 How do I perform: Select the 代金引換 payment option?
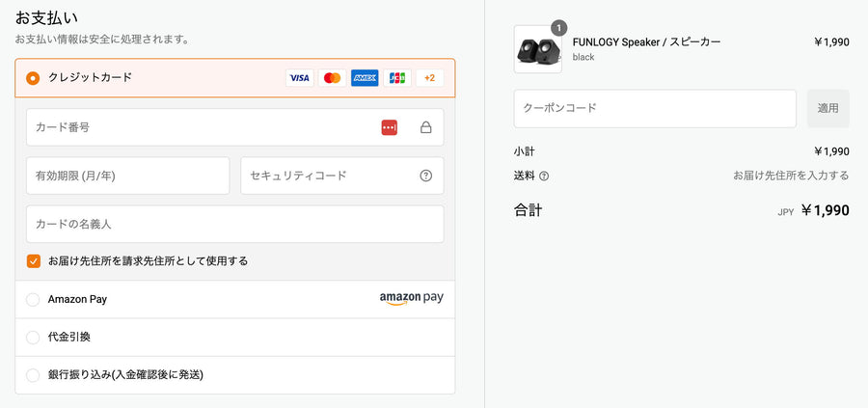coord(33,338)
